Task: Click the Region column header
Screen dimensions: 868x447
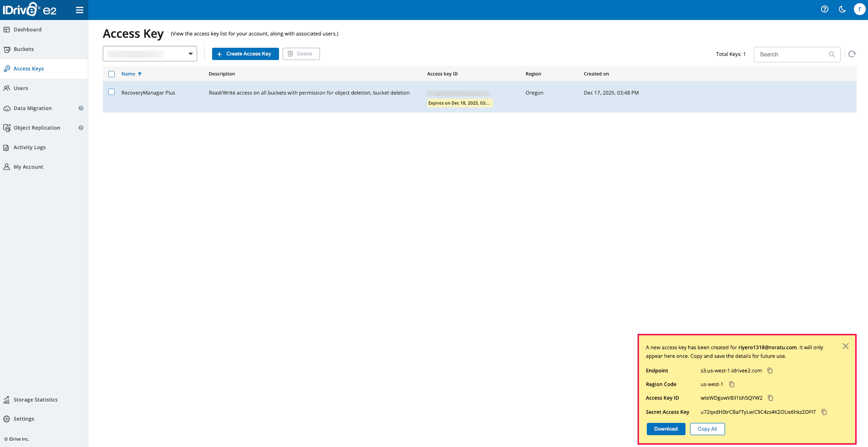Action: coord(533,74)
